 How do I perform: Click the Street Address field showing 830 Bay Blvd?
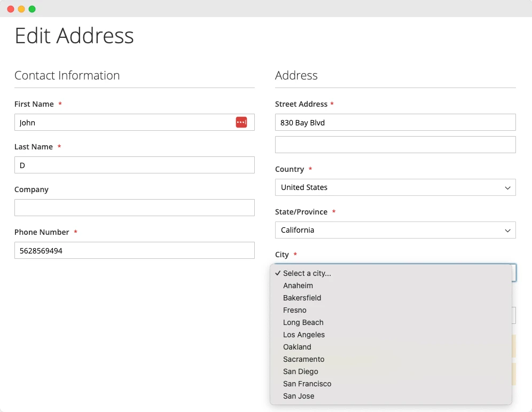click(395, 122)
